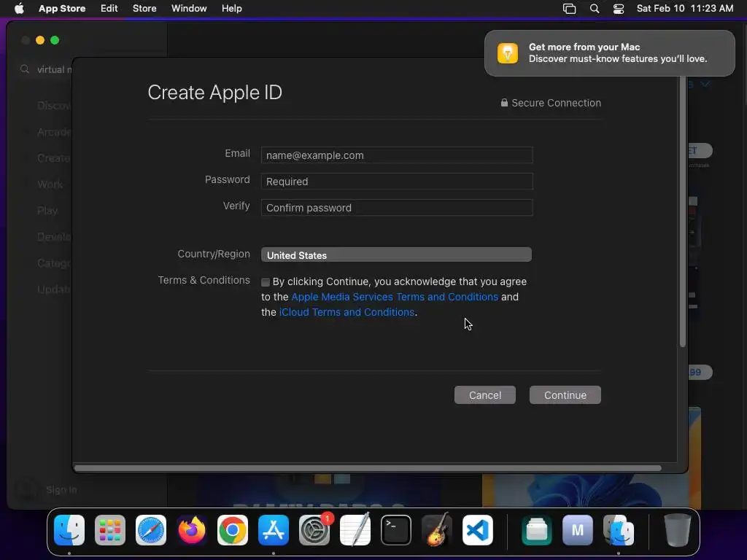Viewport: 747px width, 560px height.
Task: Open iCloud Terms and Conditions link
Action: (x=347, y=312)
